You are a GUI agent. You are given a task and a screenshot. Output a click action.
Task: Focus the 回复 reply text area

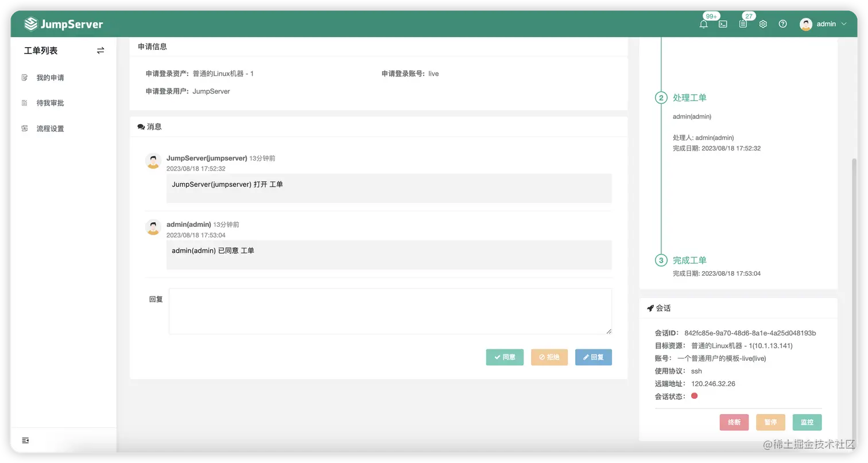click(390, 311)
